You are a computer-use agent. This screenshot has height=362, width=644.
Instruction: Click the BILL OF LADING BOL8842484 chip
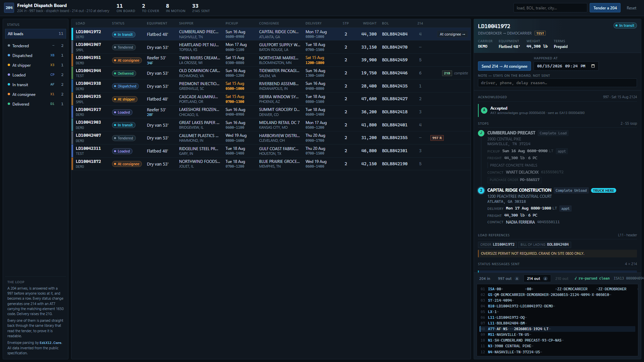(545, 245)
